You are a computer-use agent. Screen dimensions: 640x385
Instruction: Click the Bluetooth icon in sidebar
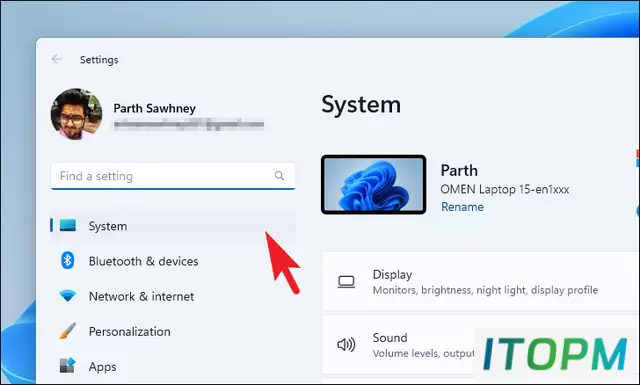68,260
